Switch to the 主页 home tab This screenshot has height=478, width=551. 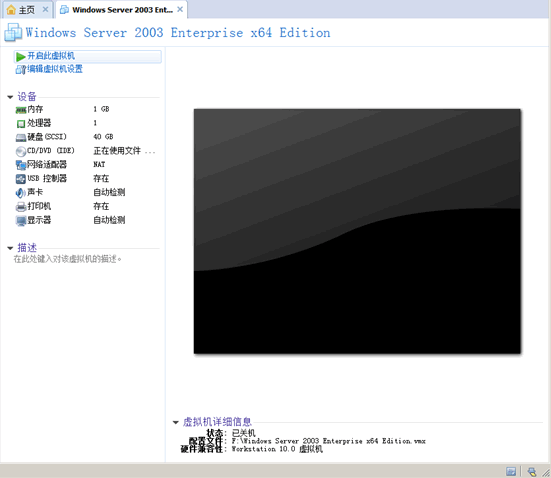pos(27,10)
